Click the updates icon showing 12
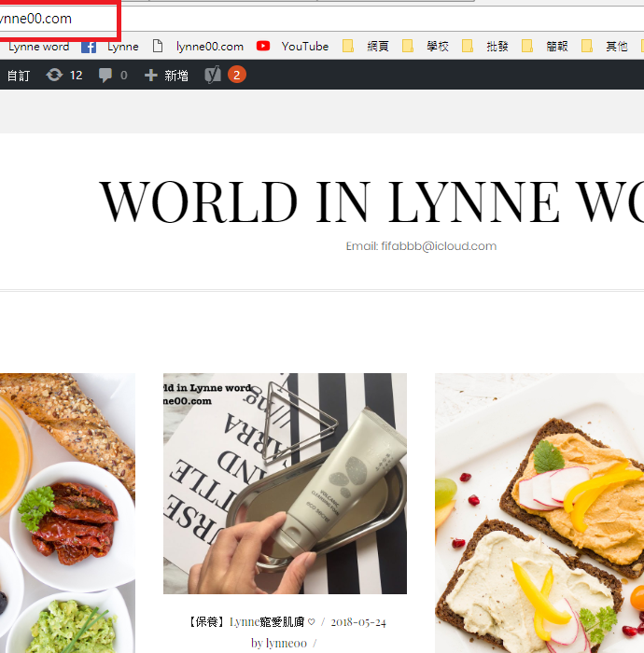The image size is (644, 653). pyautogui.click(x=64, y=75)
